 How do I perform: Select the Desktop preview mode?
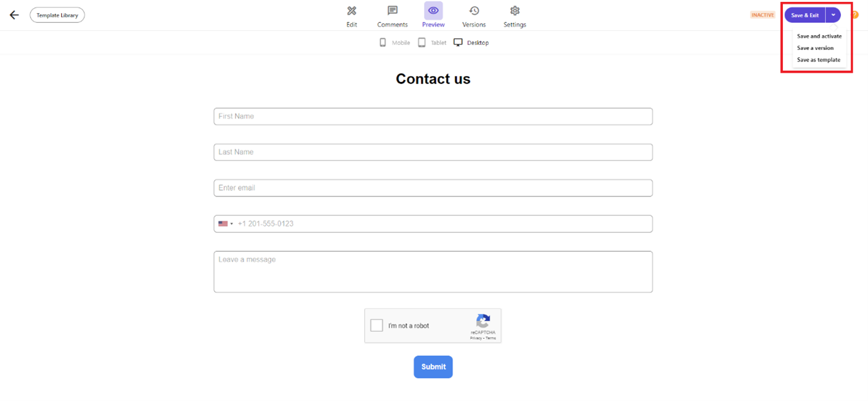(471, 43)
